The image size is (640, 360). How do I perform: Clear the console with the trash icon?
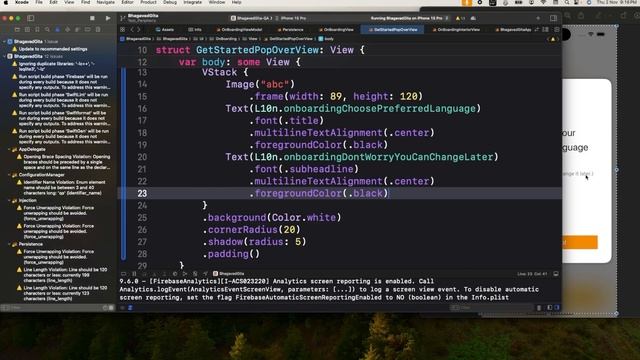pyautogui.click(x=539, y=308)
